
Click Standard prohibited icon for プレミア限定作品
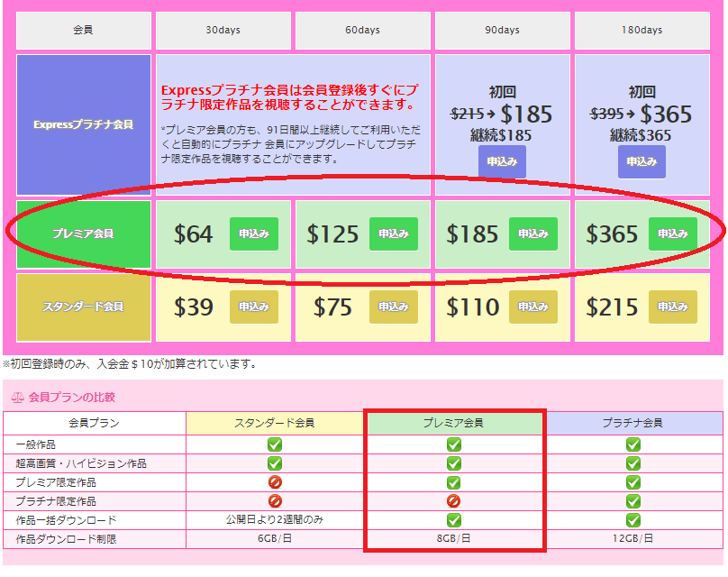click(275, 482)
